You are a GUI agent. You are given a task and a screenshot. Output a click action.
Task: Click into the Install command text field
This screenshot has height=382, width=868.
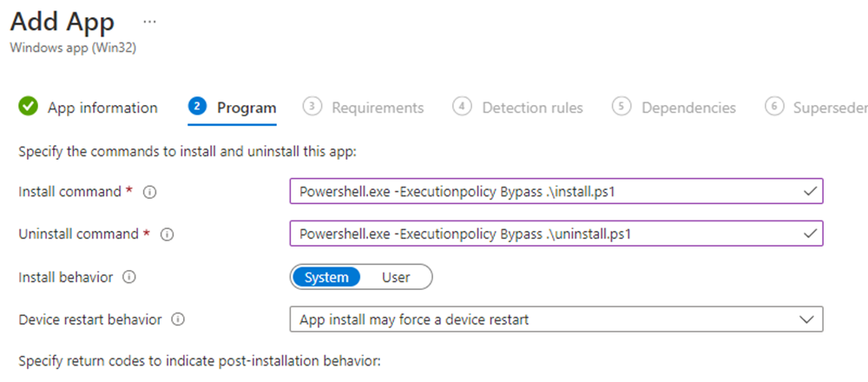(x=547, y=192)
